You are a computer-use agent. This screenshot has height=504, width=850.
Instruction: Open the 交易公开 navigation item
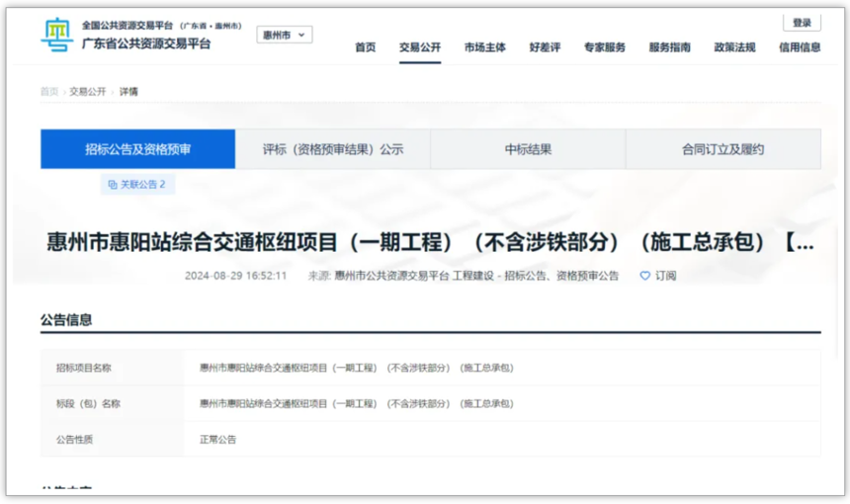coord(420,47)
